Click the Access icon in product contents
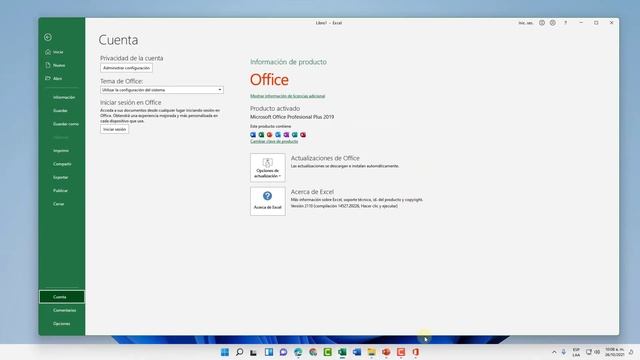640x360 pixels. (x=303, y=135)
